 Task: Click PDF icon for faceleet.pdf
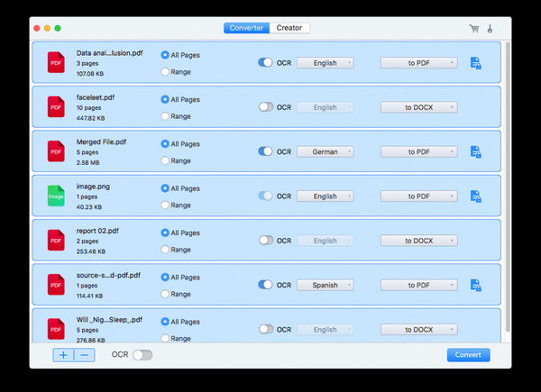[x=56, y=107]
